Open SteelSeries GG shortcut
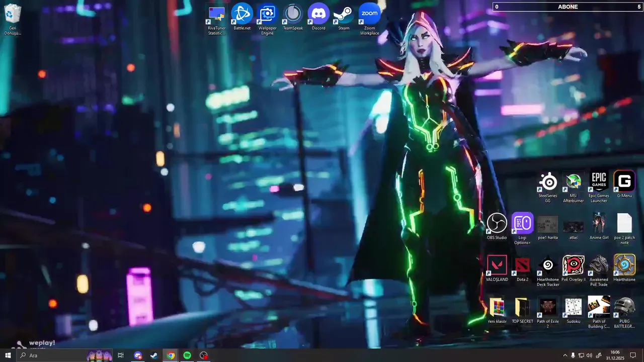 click(547, 187)
